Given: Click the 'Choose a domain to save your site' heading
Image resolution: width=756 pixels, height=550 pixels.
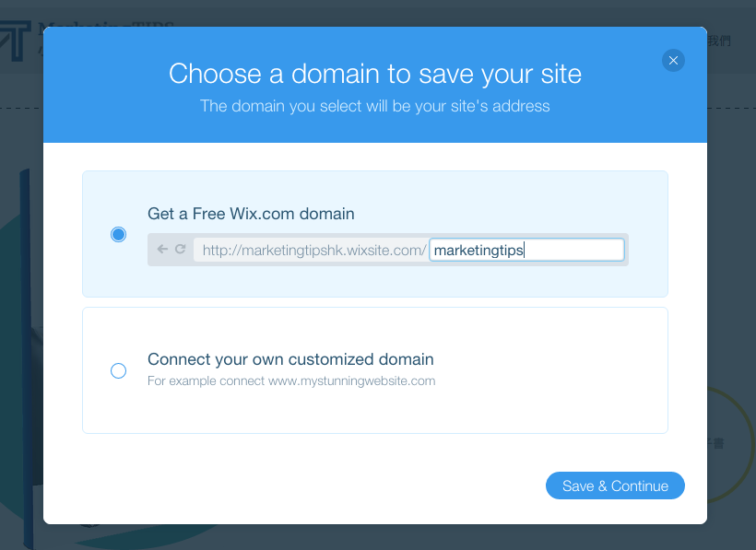Looking at the screenshot, I should [375, 74].
